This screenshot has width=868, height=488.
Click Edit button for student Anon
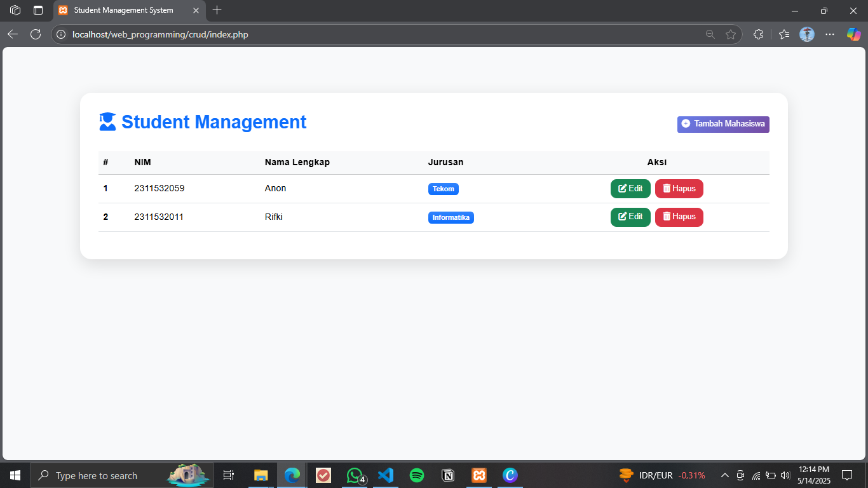tap(630, 189)
